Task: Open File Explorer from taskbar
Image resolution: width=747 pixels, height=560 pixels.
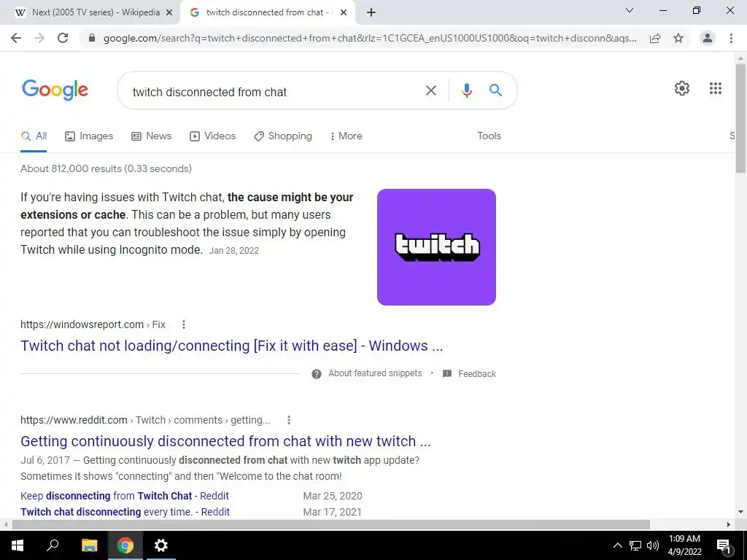Action: click(x=89, y=545)
